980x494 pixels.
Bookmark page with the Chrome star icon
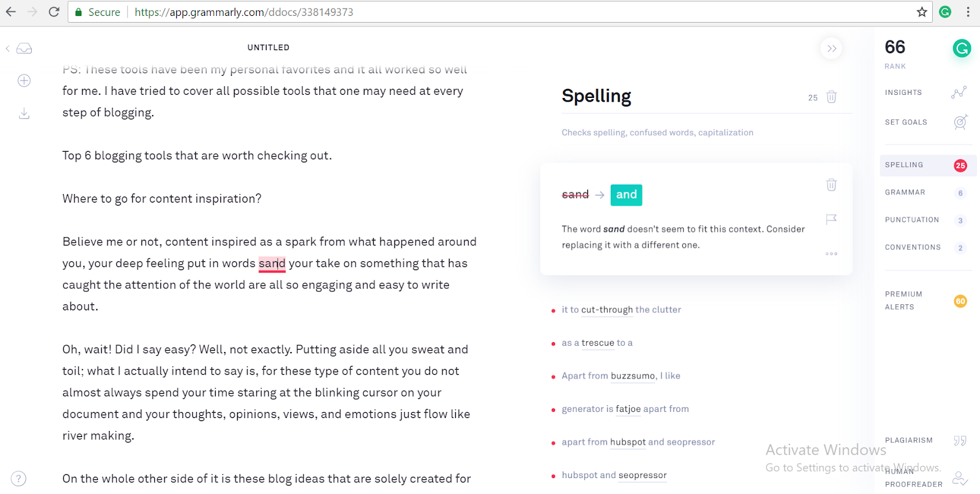pyautogui.click(x=922, y=12)
